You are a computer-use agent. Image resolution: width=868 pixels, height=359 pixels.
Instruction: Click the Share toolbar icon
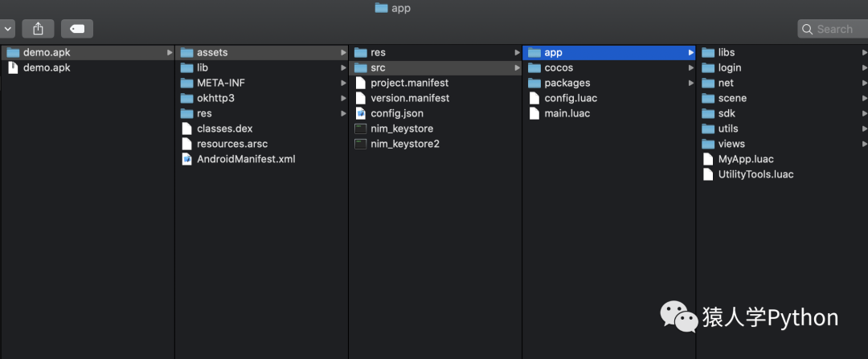coord(39,29)
